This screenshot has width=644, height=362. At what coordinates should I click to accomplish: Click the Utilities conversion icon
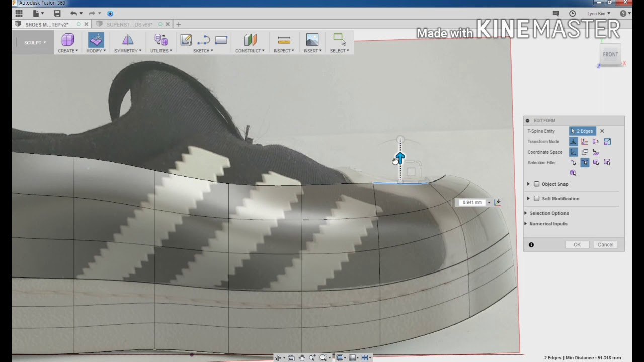161,40
